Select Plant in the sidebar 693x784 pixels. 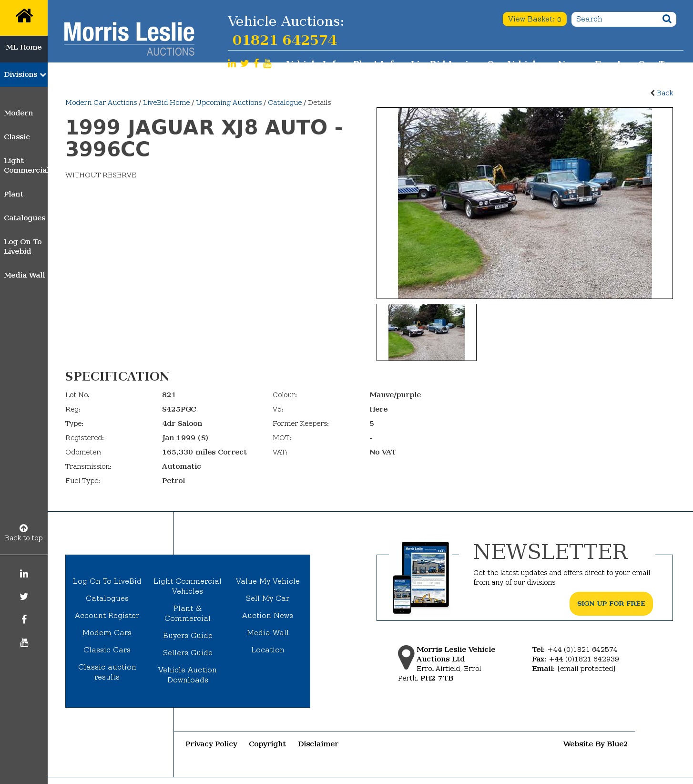(x=13, y=194)
